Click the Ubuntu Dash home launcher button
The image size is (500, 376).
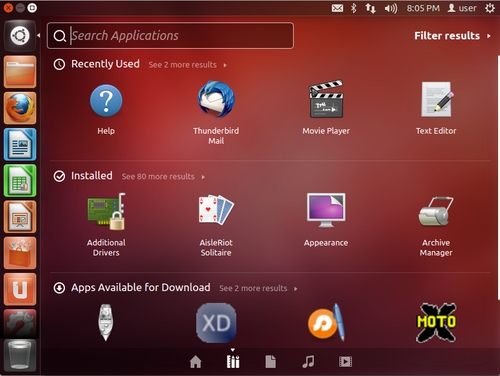20,36
